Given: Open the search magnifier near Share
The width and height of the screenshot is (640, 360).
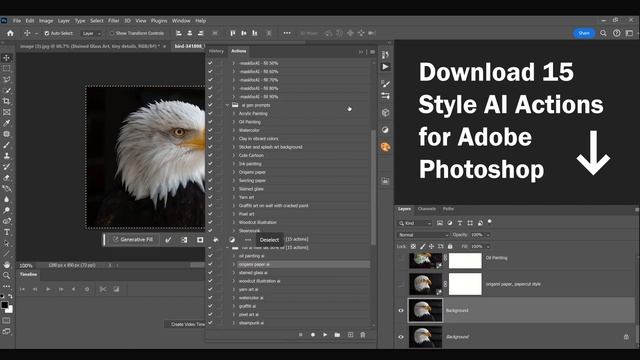Looking at the screenshot, I should click(603, 33).
